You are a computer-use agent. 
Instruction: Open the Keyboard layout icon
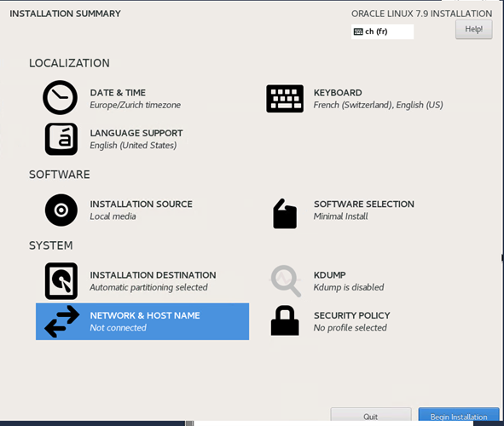tap(285, 99)
